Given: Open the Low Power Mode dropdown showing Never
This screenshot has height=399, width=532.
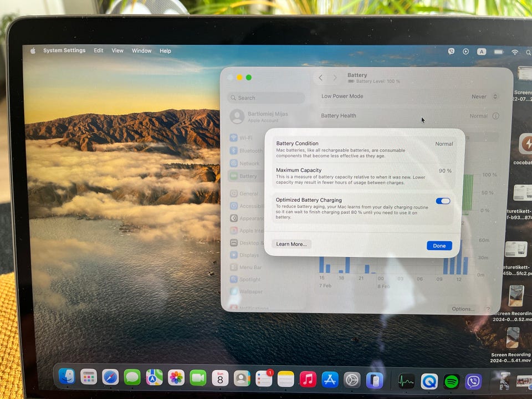Looking at the screenshot, I should (x=484, y=96).
